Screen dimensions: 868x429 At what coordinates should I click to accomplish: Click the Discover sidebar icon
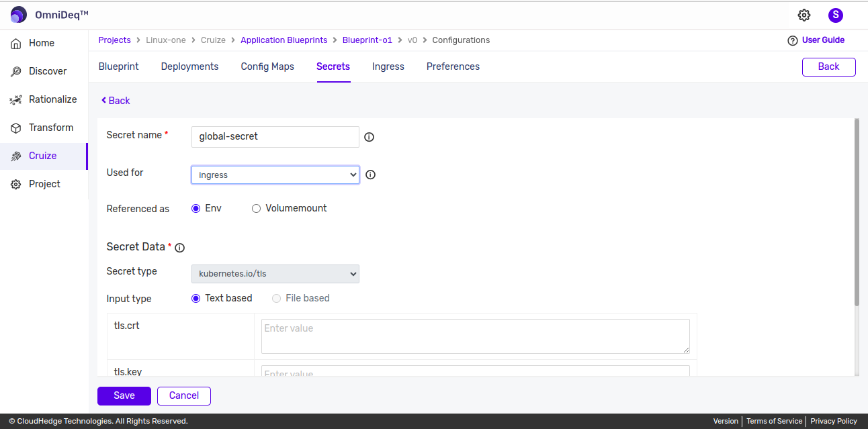click(x=16, y=71)
